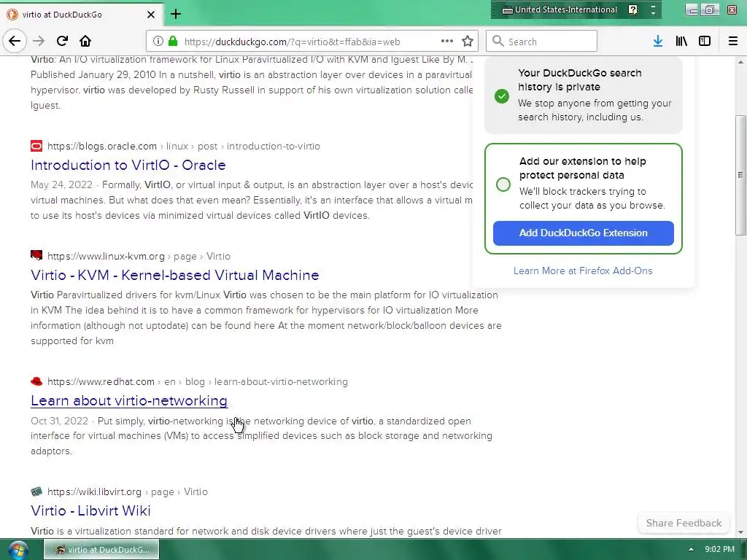747x560 pixels.
Task: Open Virtio - Libvirt Wiki result
Action: coord(90,510)
